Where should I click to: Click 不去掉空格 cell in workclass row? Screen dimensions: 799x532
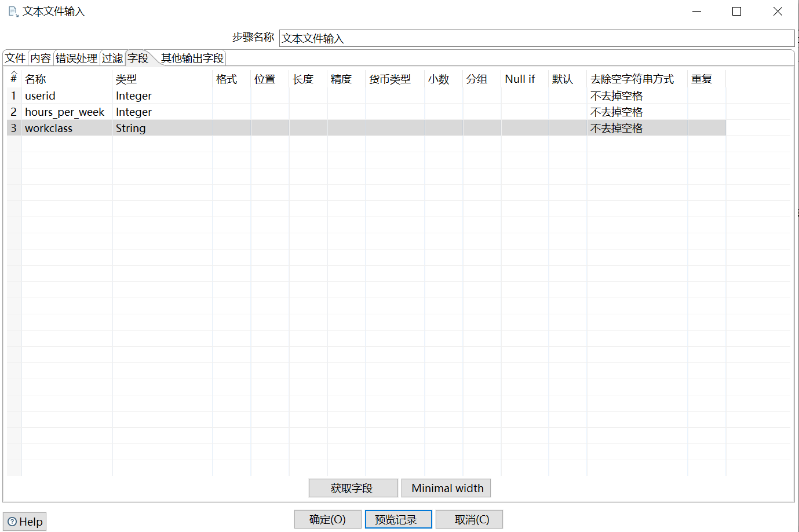637,128
